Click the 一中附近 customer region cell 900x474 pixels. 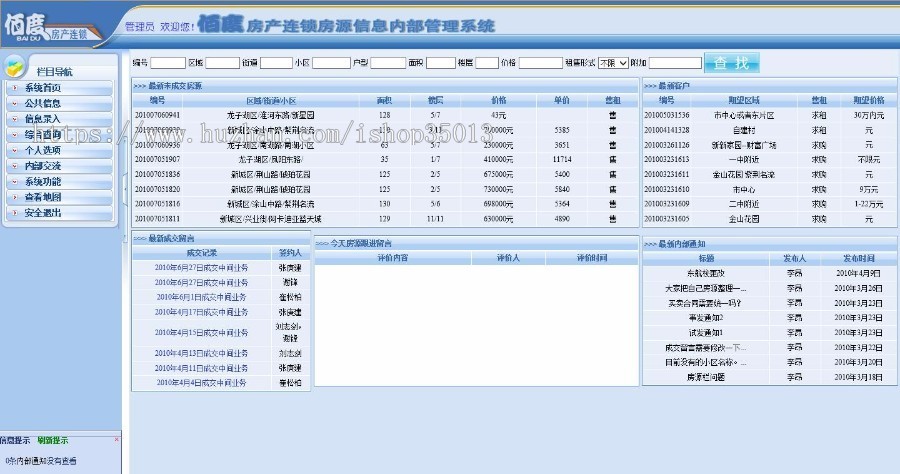pos(744,160)
